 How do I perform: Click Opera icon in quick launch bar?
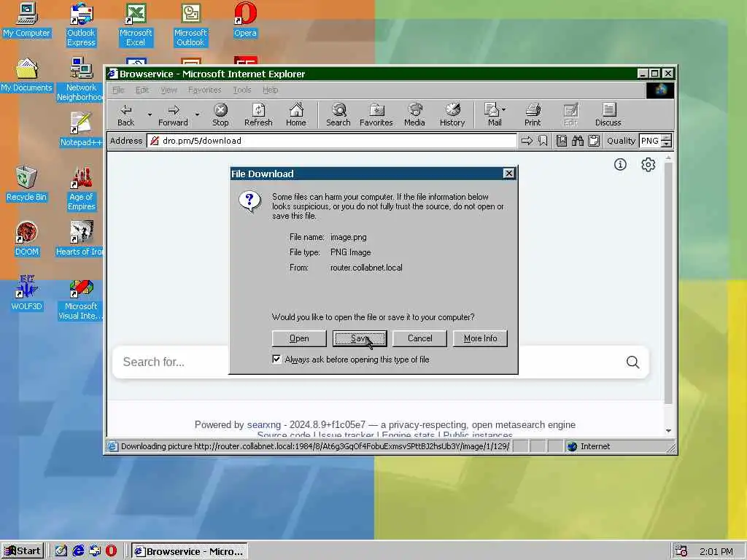111,551
